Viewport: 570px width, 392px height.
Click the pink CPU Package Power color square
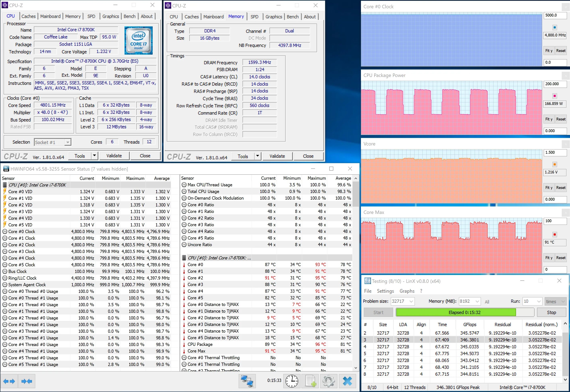coord(554,96)
